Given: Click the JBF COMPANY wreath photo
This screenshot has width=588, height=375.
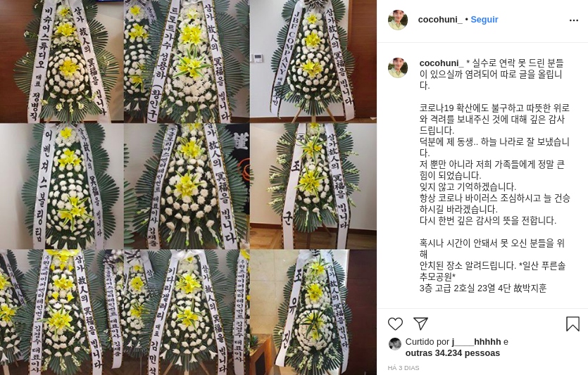Looking at the screenshot, I should coord(313,61).
